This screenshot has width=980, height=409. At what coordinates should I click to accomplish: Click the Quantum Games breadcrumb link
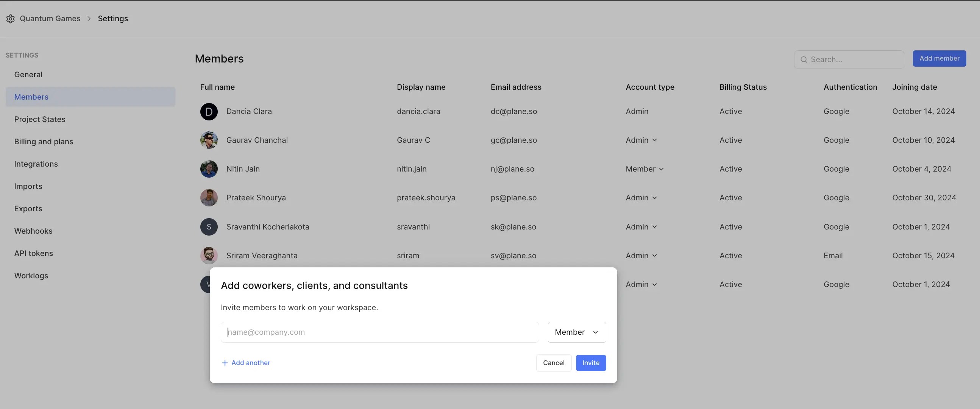tap(50, 19)
